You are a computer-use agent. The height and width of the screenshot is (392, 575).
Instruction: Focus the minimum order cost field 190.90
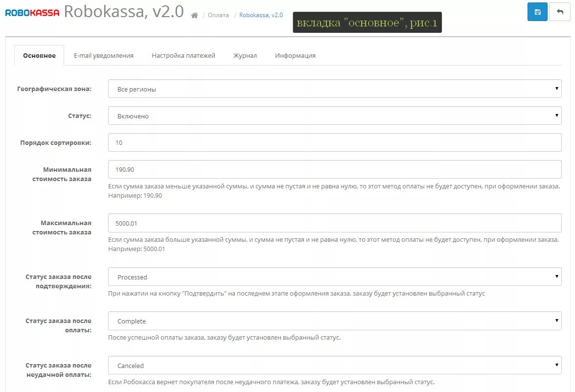(x=335, y=169)
